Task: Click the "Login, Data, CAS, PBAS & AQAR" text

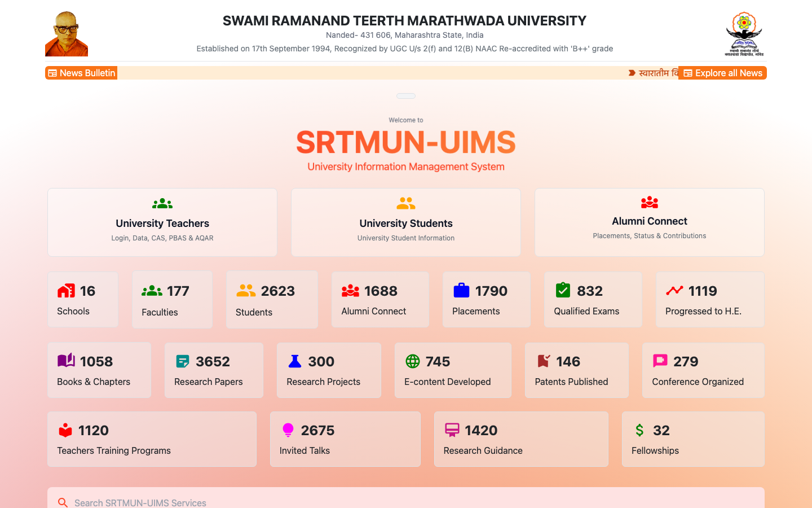Action: click(162, 238)
